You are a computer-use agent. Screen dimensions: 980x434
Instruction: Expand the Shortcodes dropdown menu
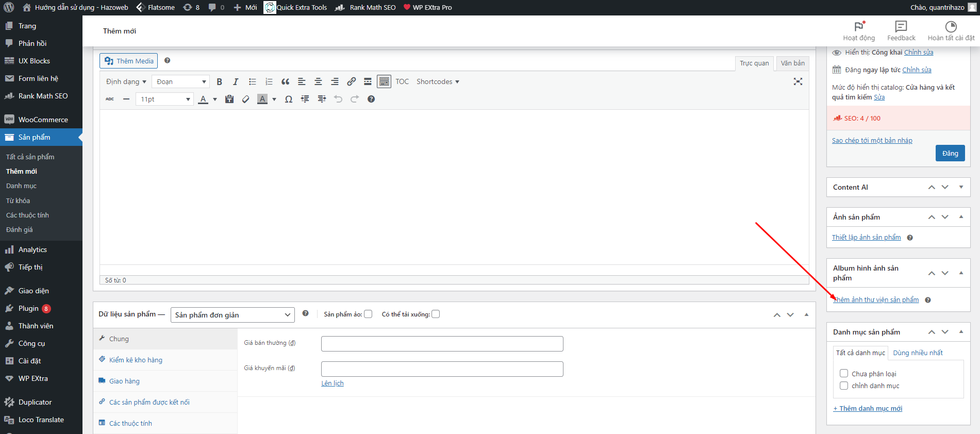coord(438,81)
